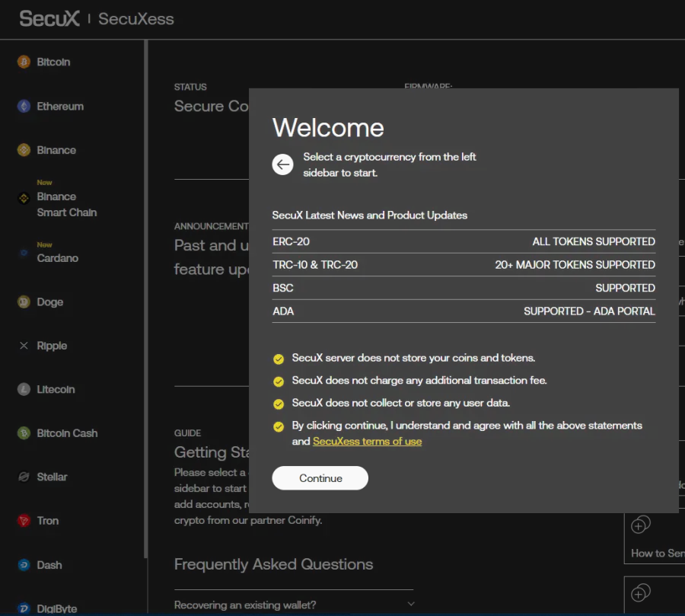This screenshot has height=616, width=685.
Task: Click checkmark beside 'additional transaction fee' statement
Action: [279, 381]
